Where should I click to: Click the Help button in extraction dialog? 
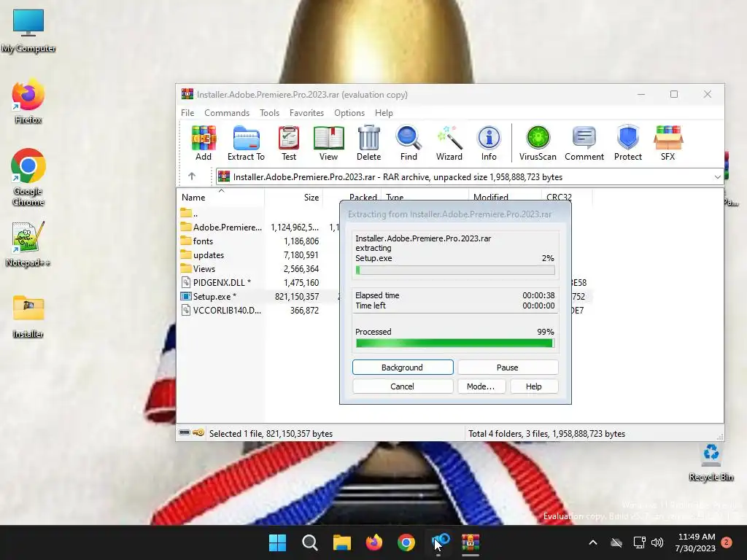pyautogui.click(x=533, y=386)
